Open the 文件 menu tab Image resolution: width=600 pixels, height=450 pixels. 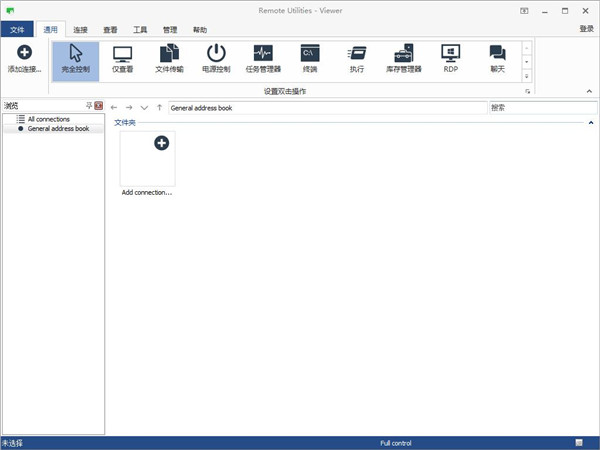pos(17,30)
